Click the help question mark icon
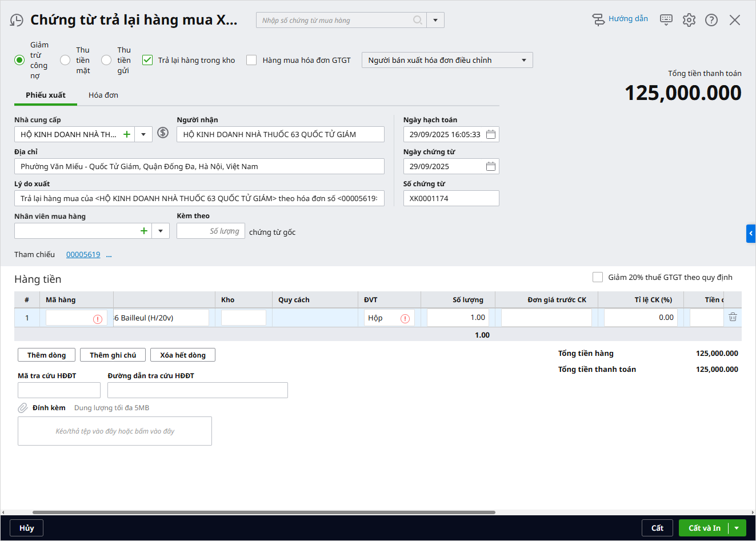Image resolution: width=756 pixels, height=541 pixels. 711,20
